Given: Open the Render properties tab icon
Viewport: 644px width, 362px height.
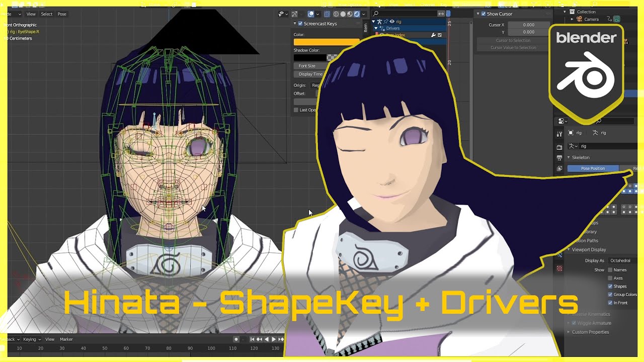Looking at the screenshot, I should coord(559,147).
